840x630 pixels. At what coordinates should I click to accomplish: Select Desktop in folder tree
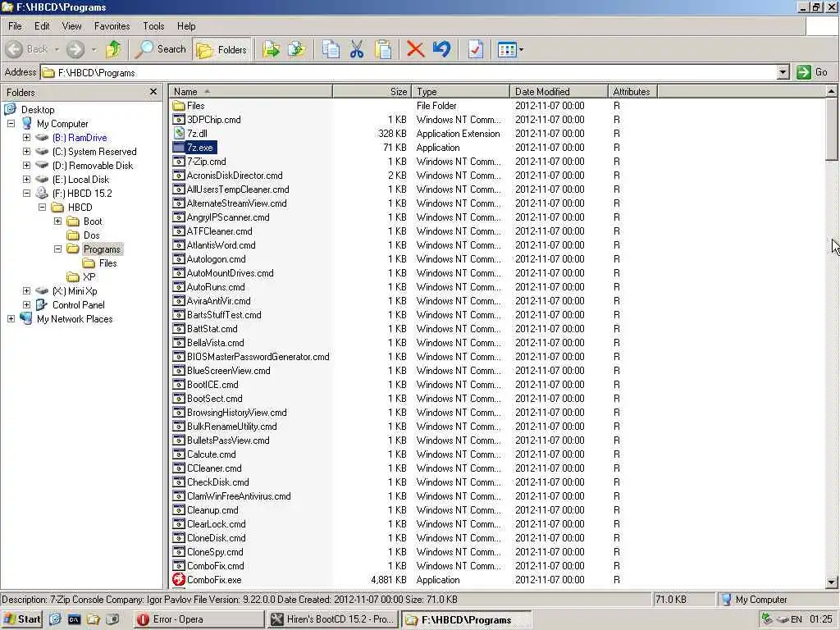(38, 110)
